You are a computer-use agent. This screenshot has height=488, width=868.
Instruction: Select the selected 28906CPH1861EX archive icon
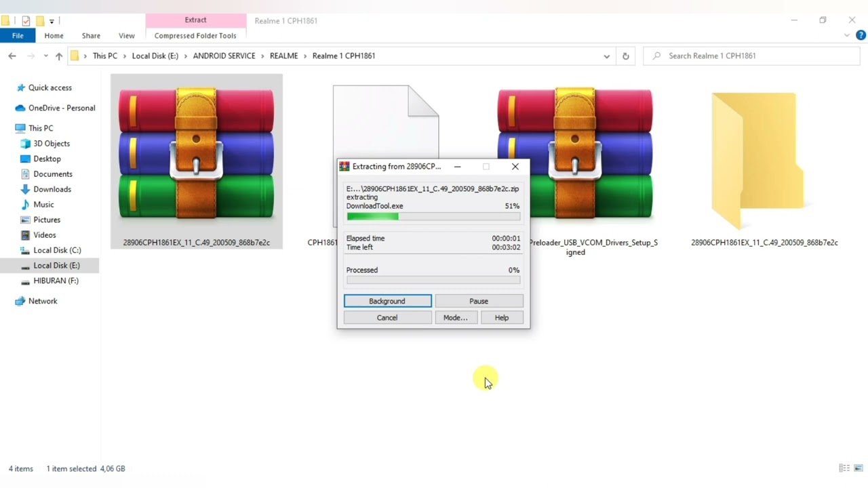(197, 154)
